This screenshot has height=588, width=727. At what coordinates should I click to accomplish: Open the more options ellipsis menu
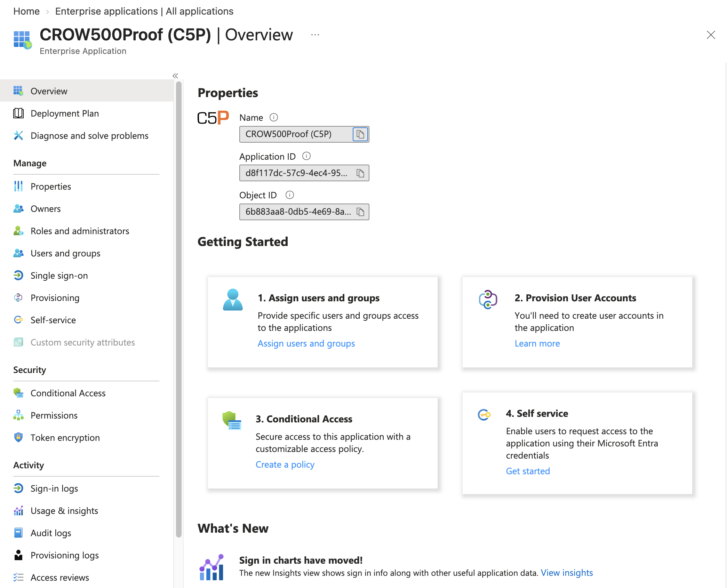click(x=315, y=35)
